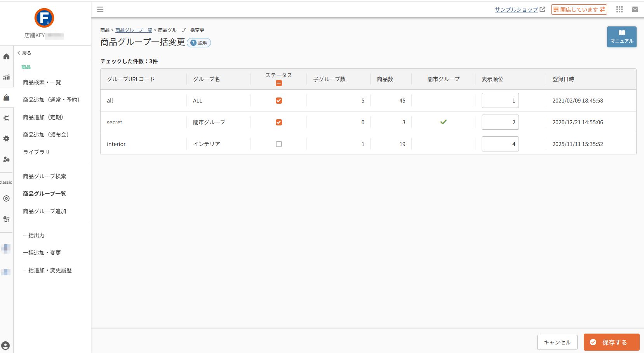
Task: Open ライブラリ menu item
Action: click(x=37, y=152)
